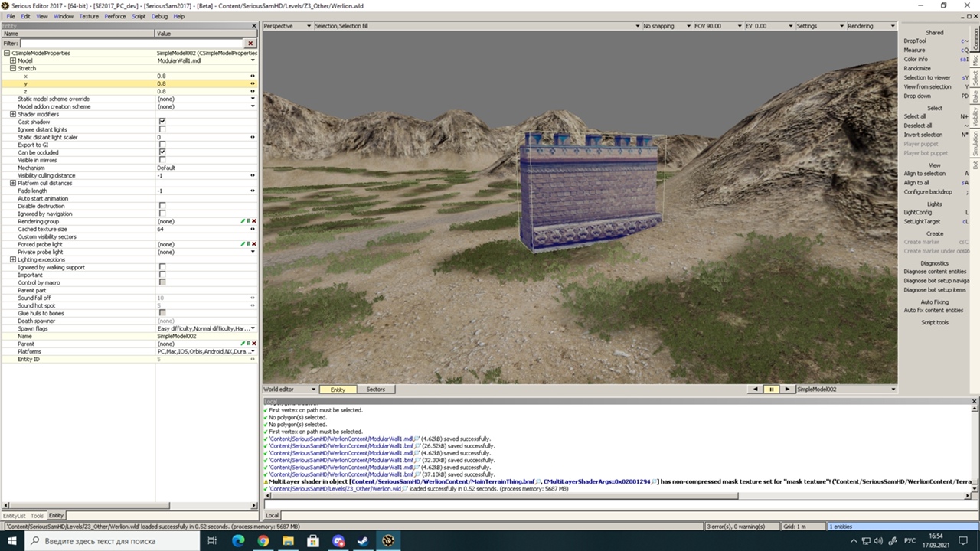The image size is (980, 551).
Task: Switch to the EntityList tab
Action: [x=14, y=516]
